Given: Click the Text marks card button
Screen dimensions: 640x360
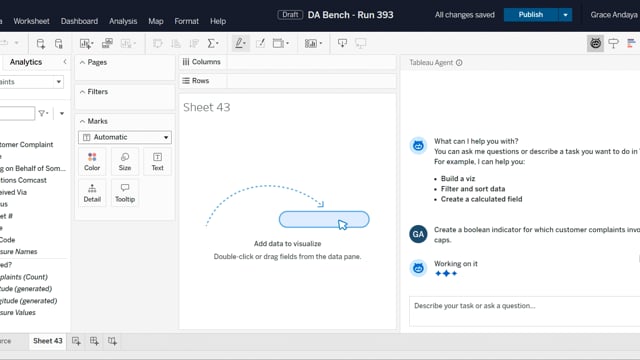Looking at the screenshot, I should tap(158, 162).
